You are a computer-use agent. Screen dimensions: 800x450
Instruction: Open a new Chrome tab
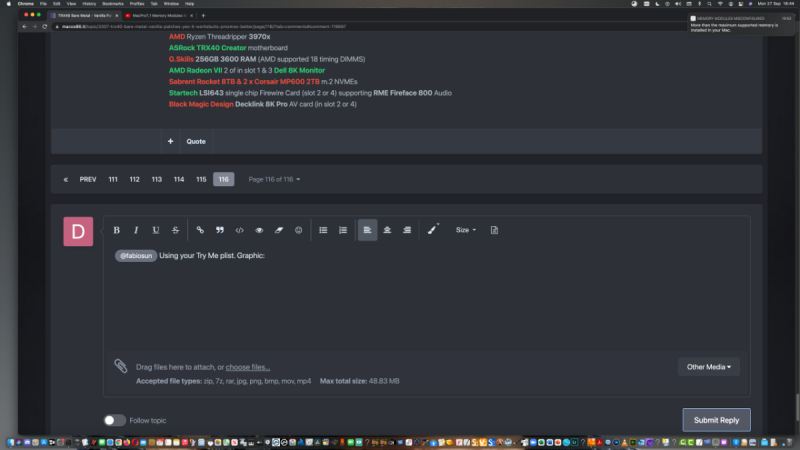[x=203, y=15]
